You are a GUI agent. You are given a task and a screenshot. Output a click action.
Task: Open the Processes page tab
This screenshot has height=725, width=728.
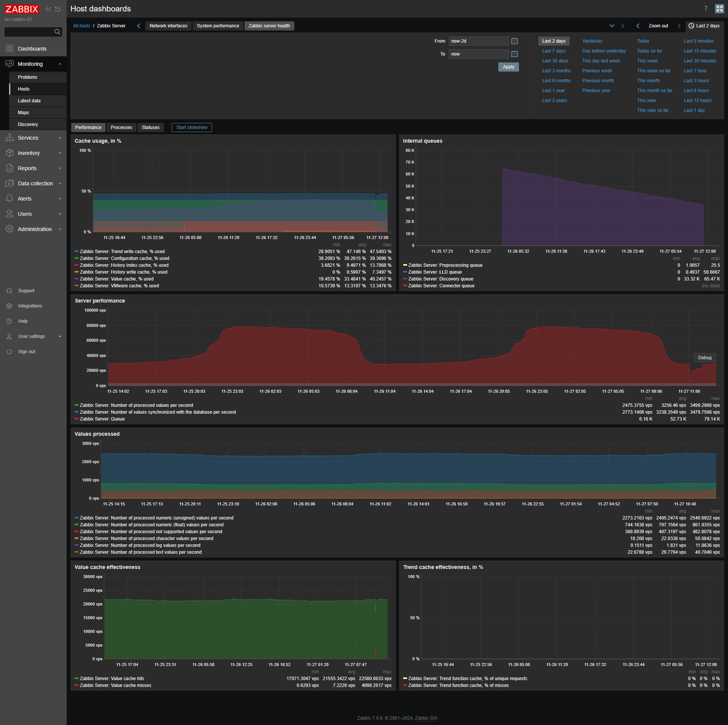[x=121, y=127]
